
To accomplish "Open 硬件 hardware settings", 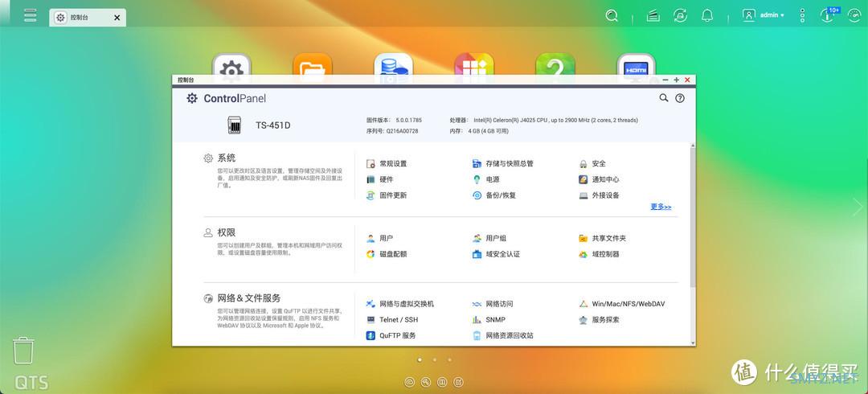I will 379,179.
